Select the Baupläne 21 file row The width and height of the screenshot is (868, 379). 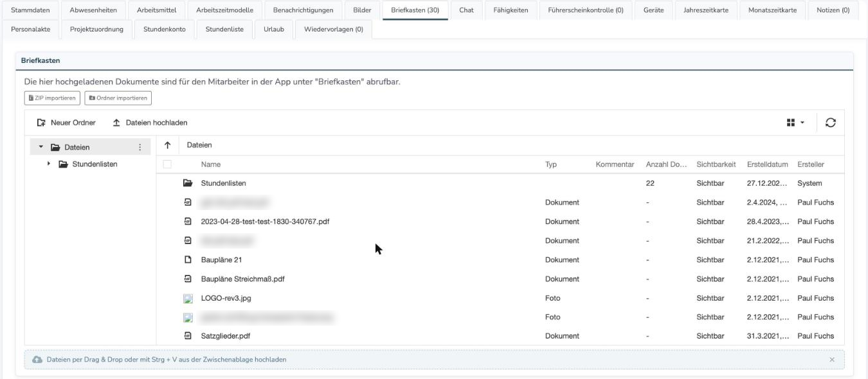point(502,260)
